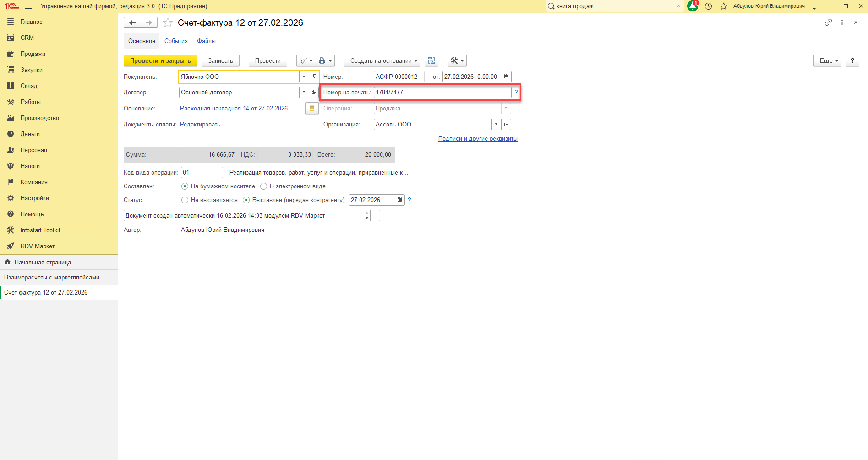Viewport: 868px width, 460px height.
Task: Expand the 'Покупатель' dropdown list
Action: 304,77
